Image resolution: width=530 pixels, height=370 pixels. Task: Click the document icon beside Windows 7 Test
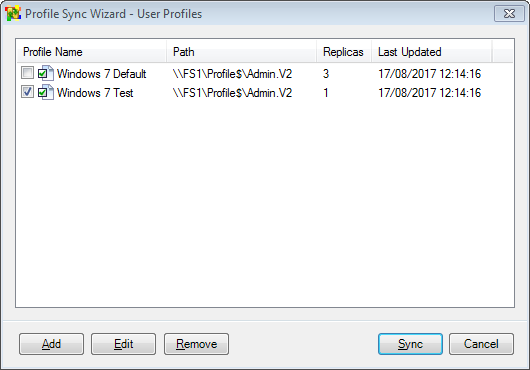pyautogui.click(x=46, y=92)
